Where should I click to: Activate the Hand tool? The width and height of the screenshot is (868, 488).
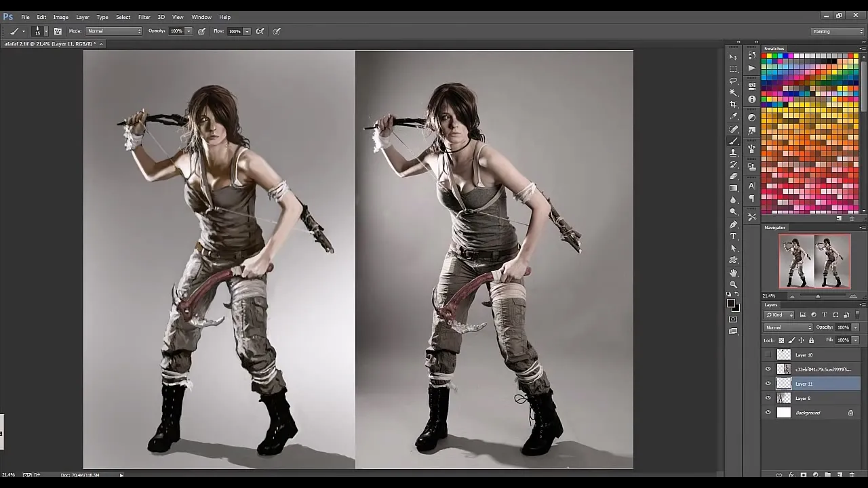[733, 272]
